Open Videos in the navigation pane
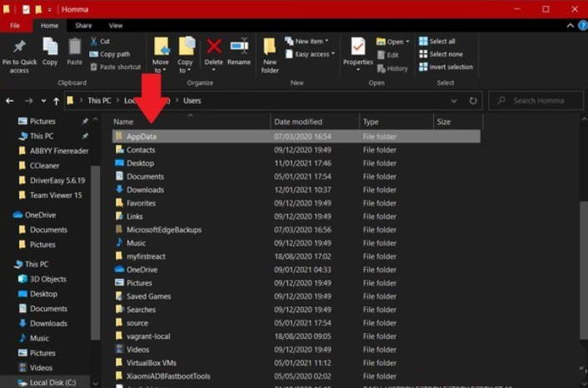This screenshot has width=588, height=388. coord(36,368)
